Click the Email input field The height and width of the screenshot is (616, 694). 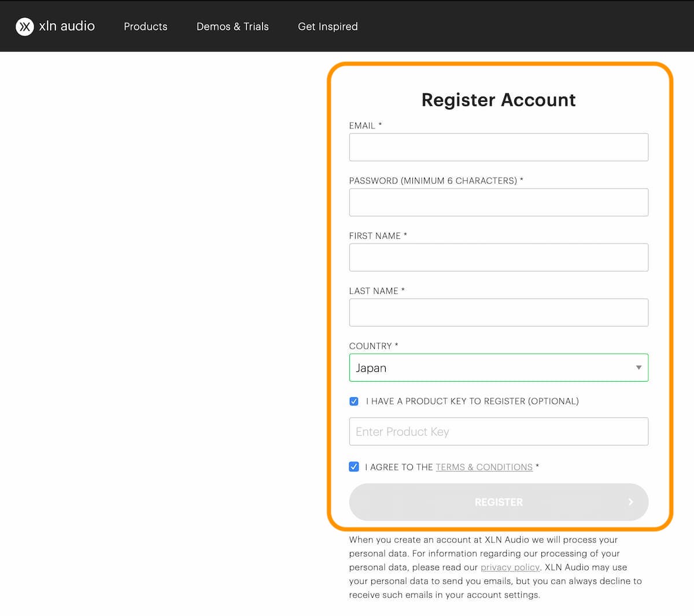tap(499, 147)
